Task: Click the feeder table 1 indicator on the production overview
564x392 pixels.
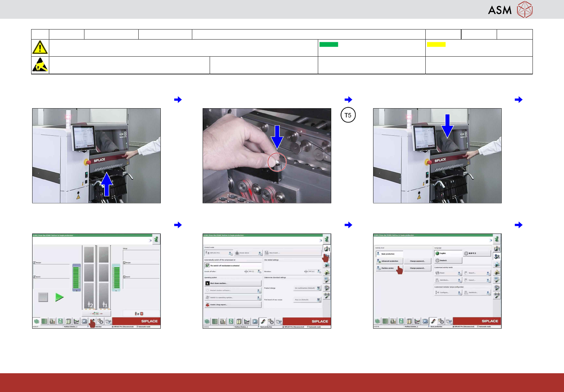Action: tap(116, 277)
